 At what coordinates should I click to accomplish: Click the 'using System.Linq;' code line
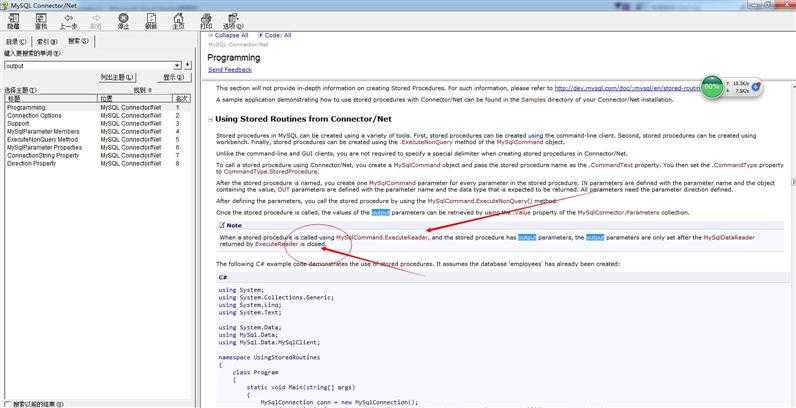[x=250, y=305]
